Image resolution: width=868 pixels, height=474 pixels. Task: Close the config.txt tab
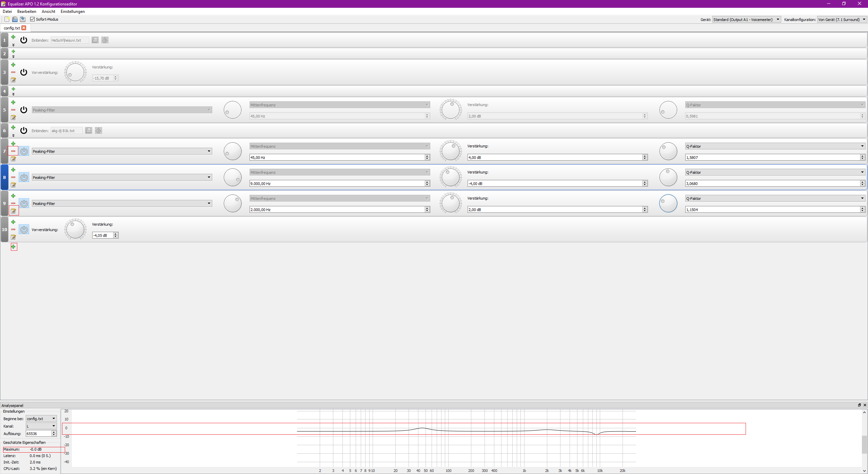click(x=24, y=28)
